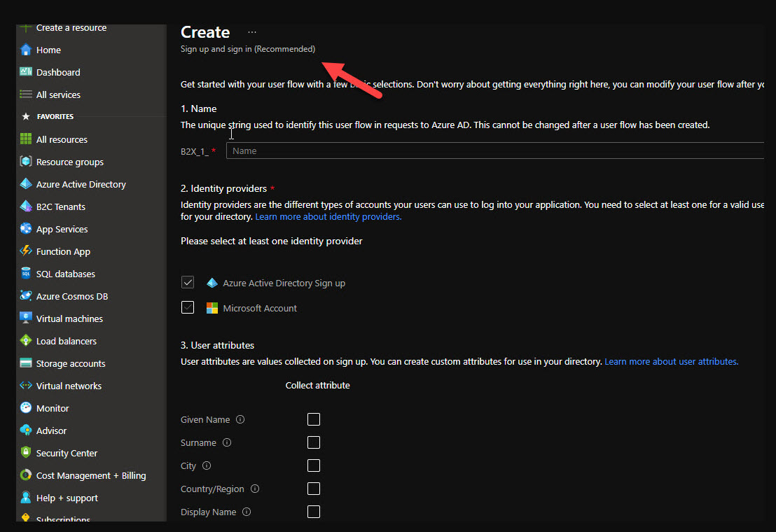Open the Storage accounts icon
The width and height of the screenshot is (776, 532).
(x=26, y=363)
